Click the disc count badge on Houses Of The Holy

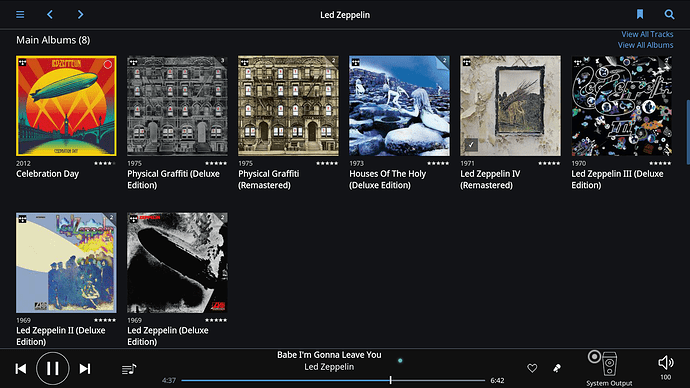[445, 60]
